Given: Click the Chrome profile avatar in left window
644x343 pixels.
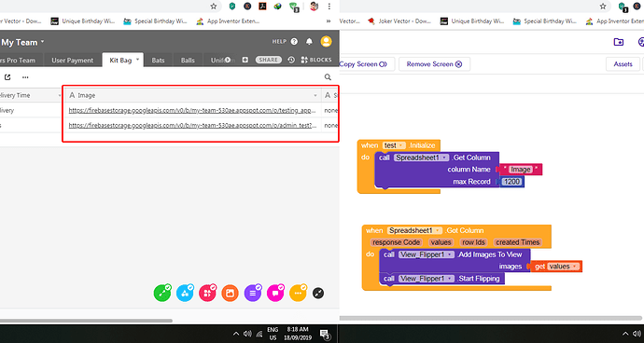Looking at the screenshot, I should coord(314,7).
